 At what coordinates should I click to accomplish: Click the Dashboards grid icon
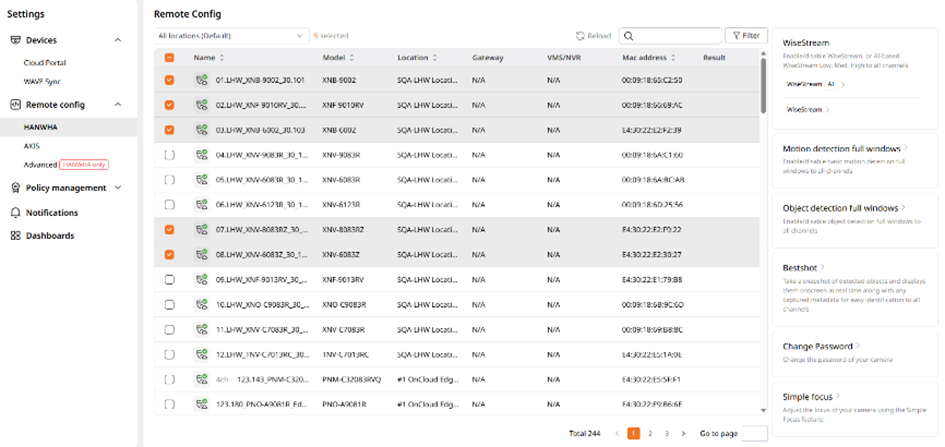[x=16, y=236]
